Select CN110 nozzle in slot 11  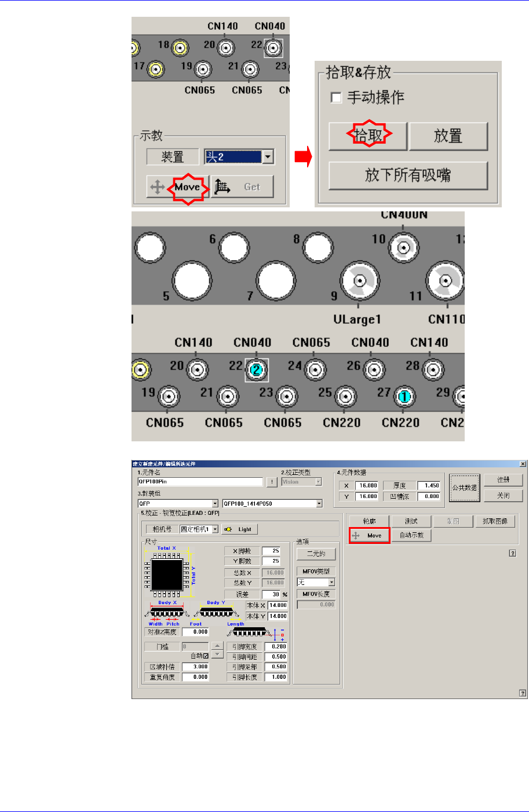pyautogui.click(x=446, y=281)
